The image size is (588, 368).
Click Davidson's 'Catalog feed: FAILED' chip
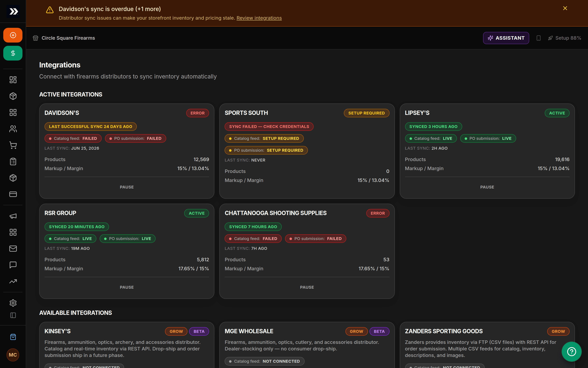pyautogui.click(x=73, y=138)
